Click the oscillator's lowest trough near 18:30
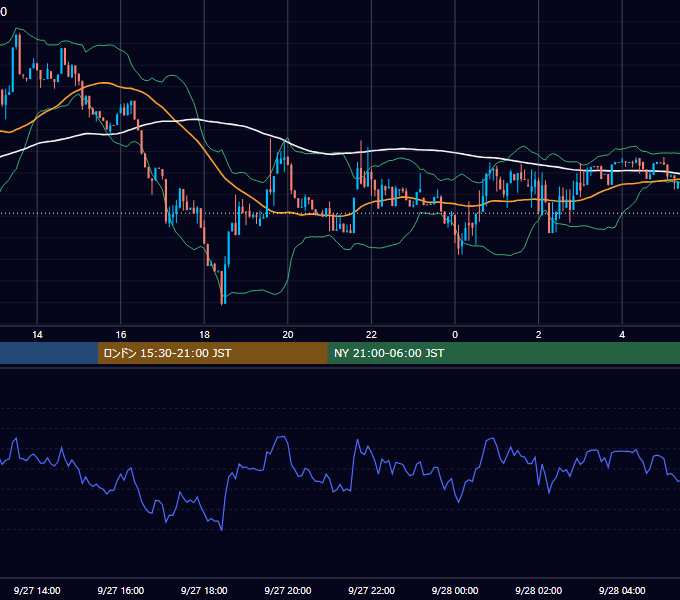This screenshot has width=680, height=600. click(222, 529)
